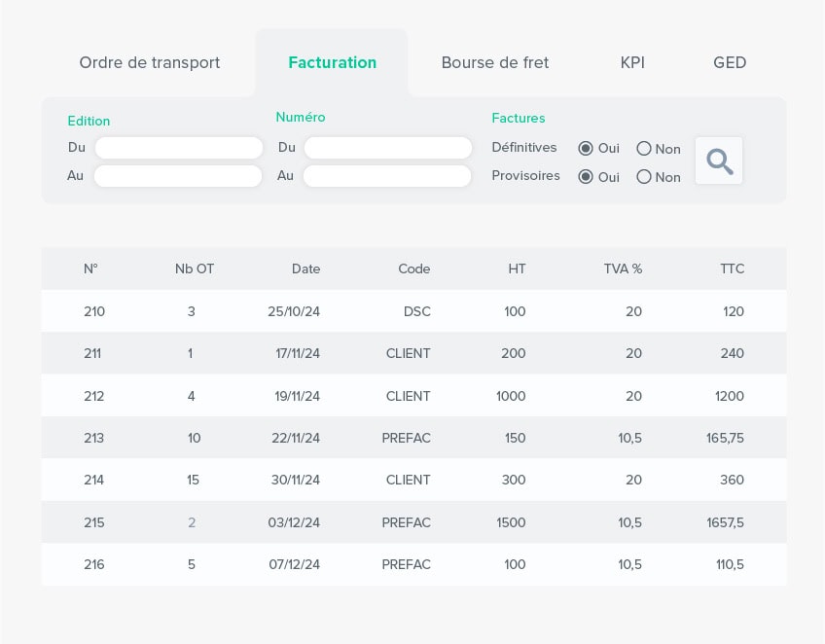Open the KPI tab

(632, 62)
